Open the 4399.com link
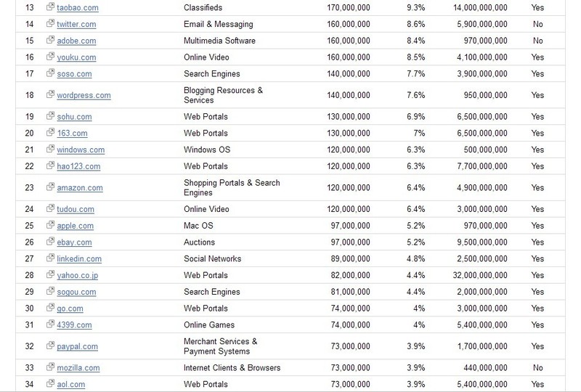The height and width of the screenshot is (392, 581). [73, 325]
